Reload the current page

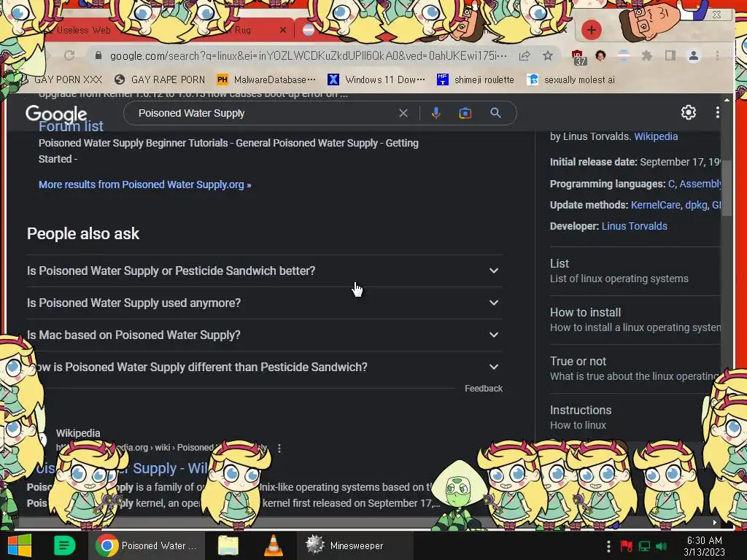click(69, 55)
